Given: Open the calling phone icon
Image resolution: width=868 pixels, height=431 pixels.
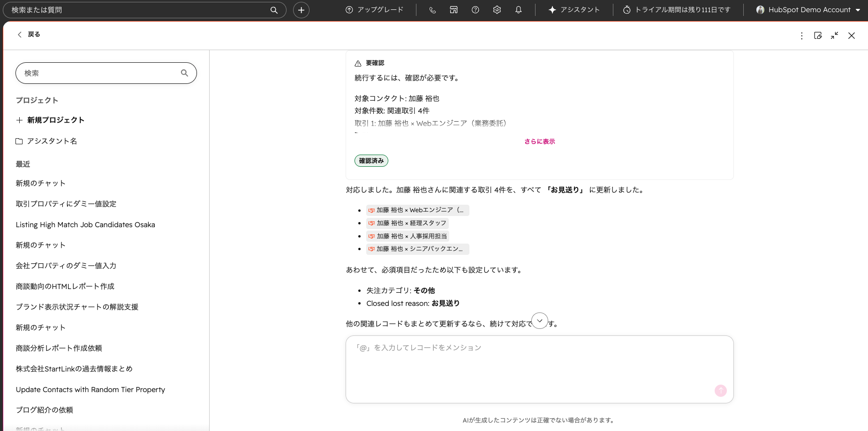Looking at the screenshot, I should coord(432,10).
